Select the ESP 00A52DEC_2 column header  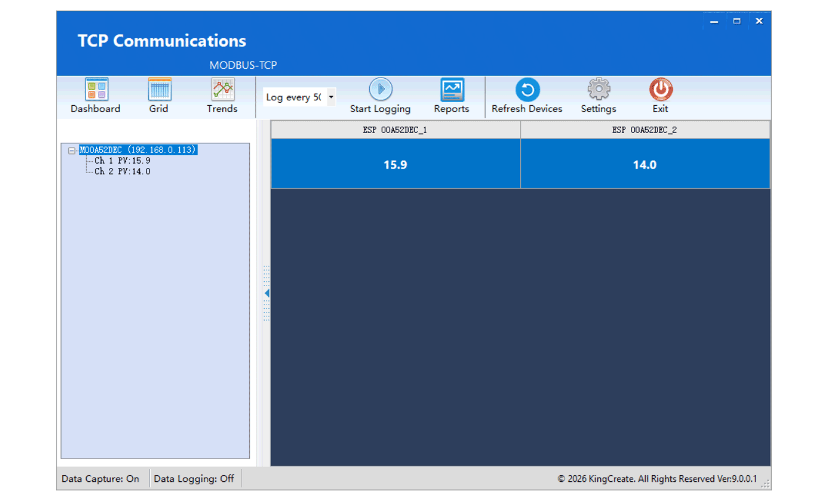click(644, 129)
